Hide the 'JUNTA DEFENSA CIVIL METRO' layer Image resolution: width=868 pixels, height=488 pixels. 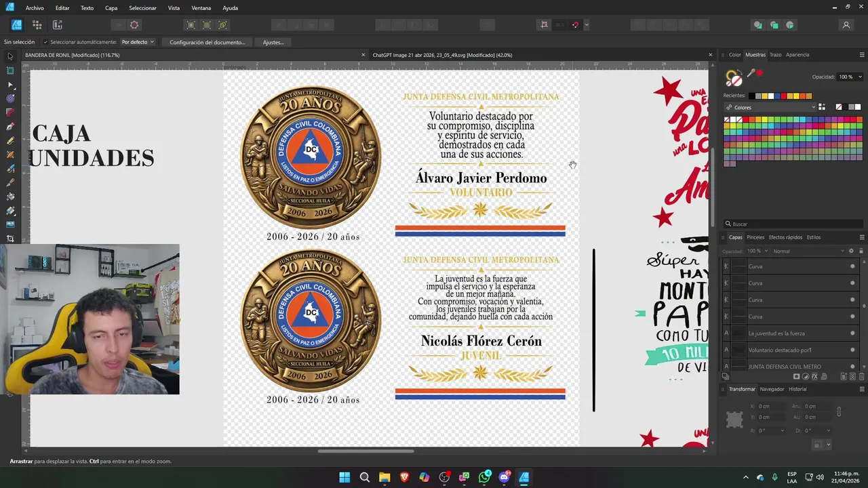click(x=852, y=367)
